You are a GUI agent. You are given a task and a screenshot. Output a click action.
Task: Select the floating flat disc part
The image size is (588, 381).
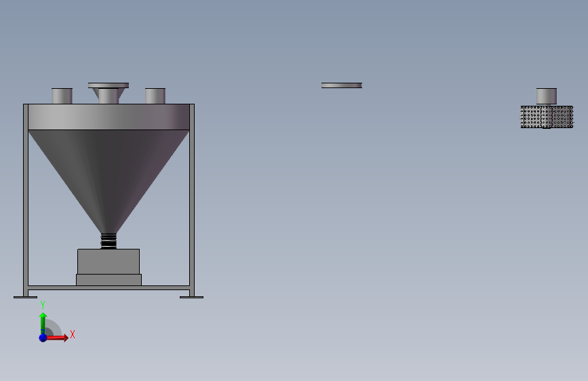(x=342, y=85)
